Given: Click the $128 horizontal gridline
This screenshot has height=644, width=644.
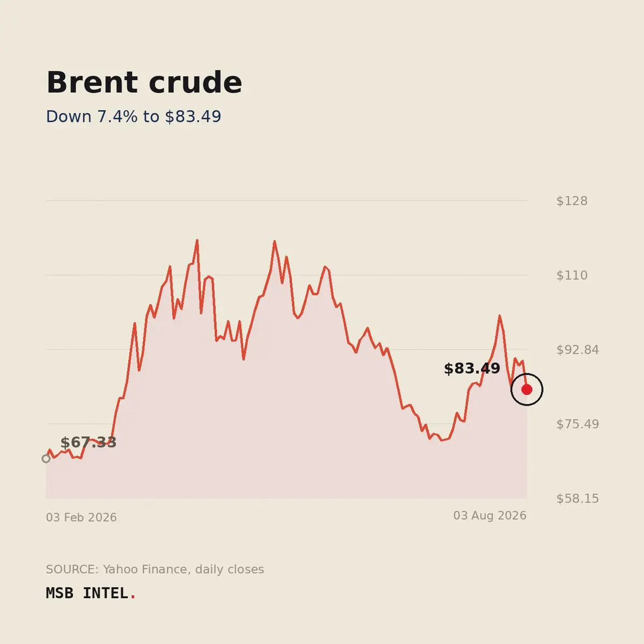Looking at the screenshot, I should click(286, 201).
